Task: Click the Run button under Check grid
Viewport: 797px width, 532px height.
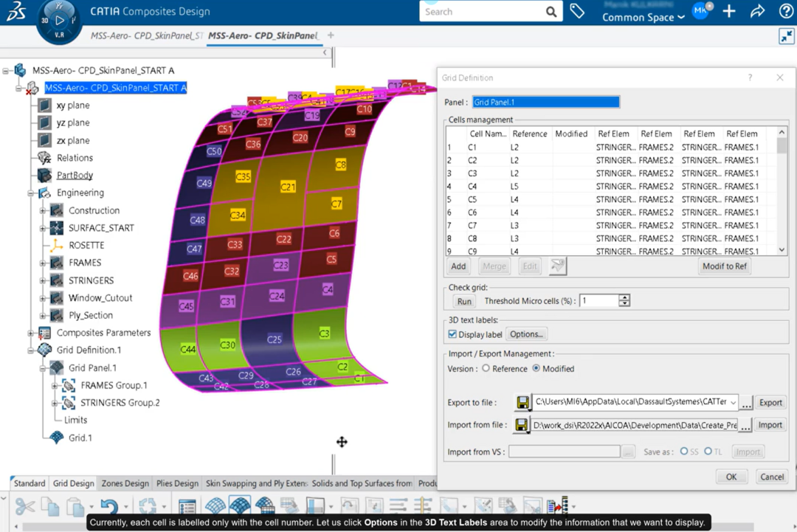Action: pyautogui.click(x=464, y=301)
